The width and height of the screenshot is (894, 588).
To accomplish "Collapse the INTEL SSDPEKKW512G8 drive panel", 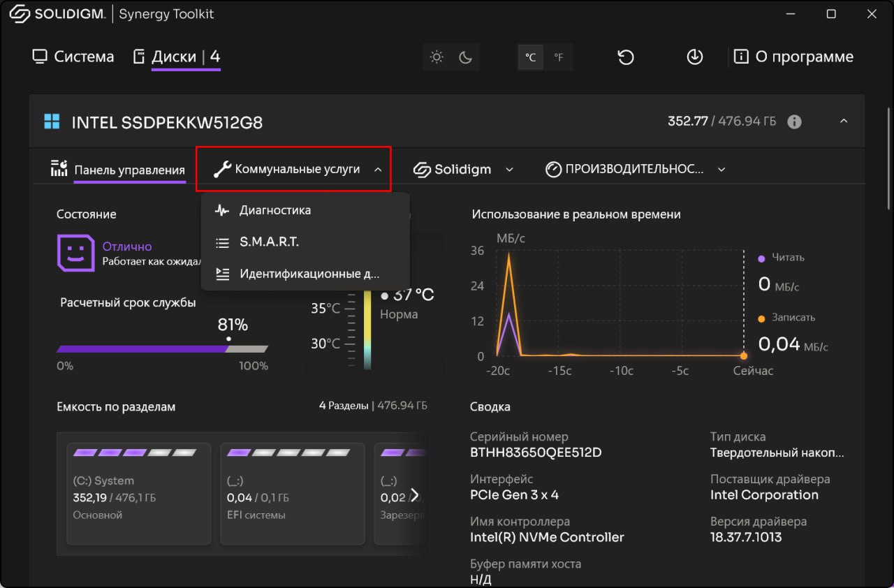I will tap(844, 122).
